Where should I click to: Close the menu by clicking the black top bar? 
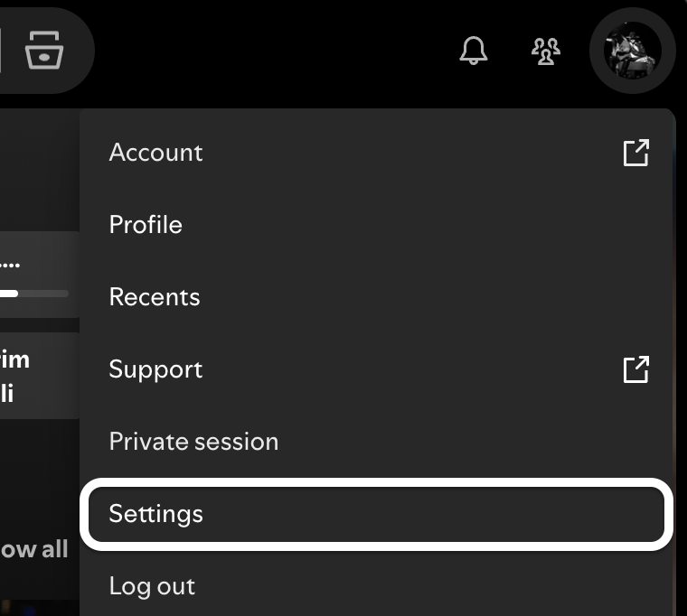coord(272,51)
